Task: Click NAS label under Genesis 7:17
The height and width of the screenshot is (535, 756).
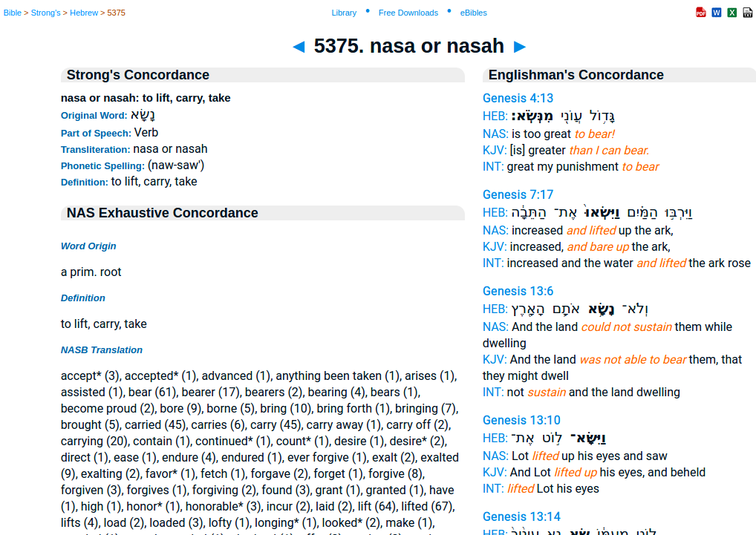Action: pyautogui.click(x=495, y=230)
